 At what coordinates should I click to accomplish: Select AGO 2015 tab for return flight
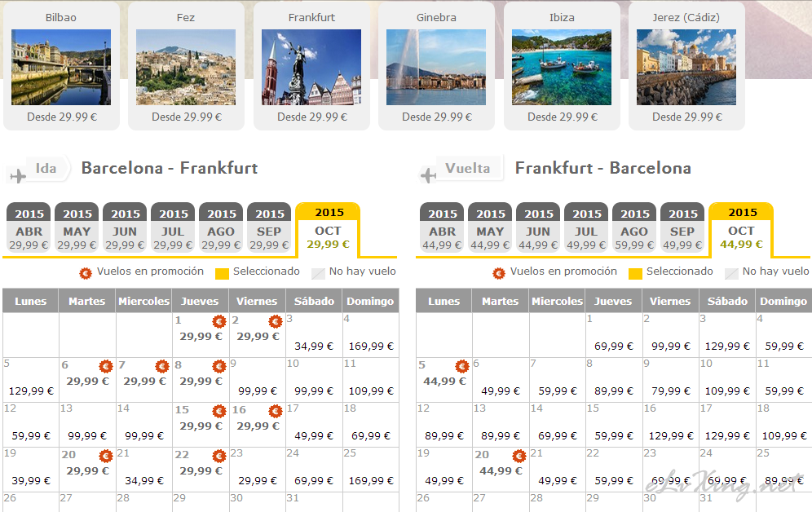634,227
